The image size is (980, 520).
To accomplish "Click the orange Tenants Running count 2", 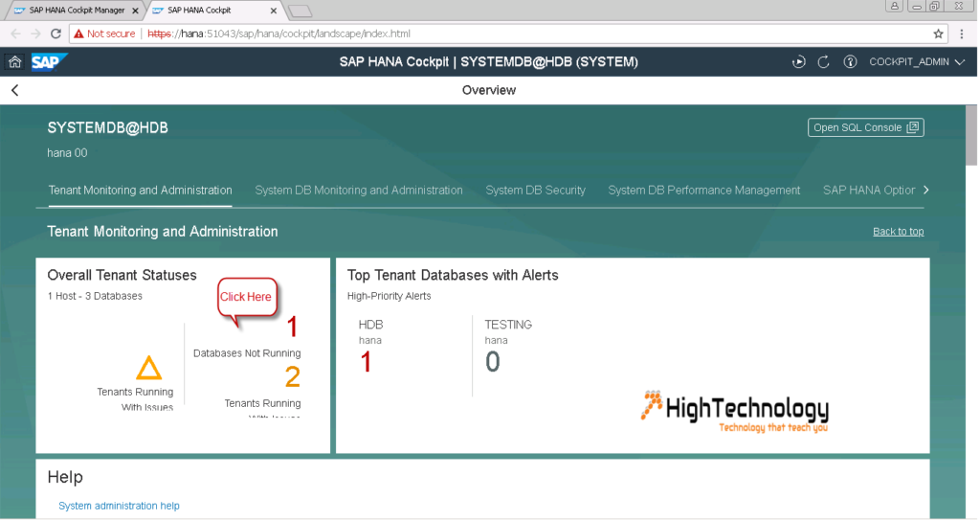I will pos(293,376).
